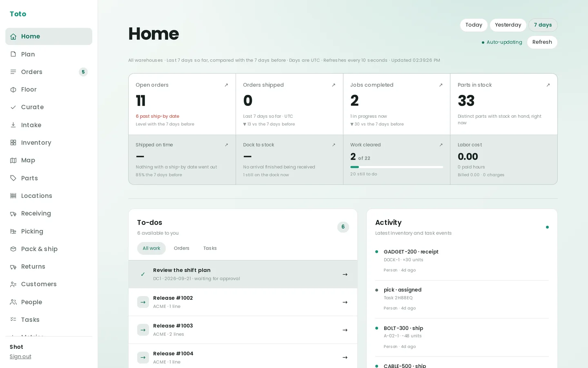Click the Work cleared progress bar
This screenshot has width=588, height=368.
click(396, 167)
